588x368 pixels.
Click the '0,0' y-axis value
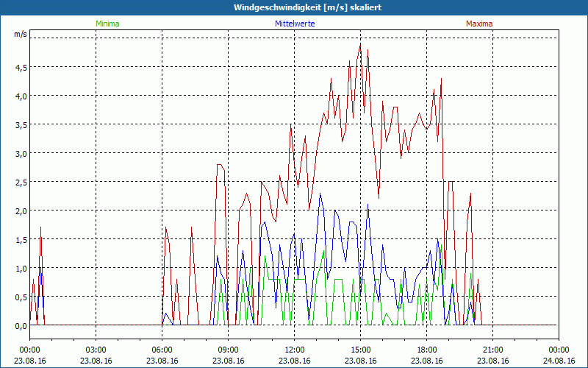pos(21,326)
